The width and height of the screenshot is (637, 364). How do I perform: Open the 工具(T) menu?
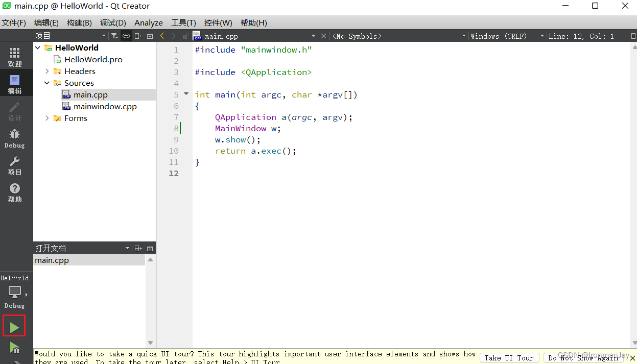tap(183, 22)
